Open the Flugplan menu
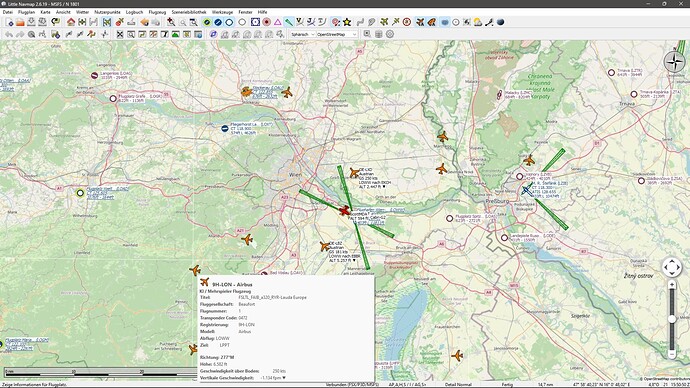 26,12
